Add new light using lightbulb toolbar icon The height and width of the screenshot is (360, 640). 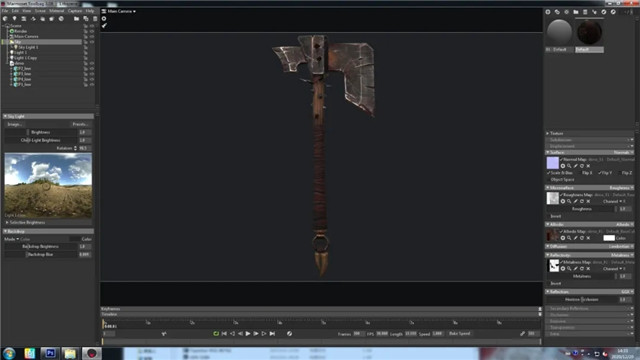[x=14, y=18]
